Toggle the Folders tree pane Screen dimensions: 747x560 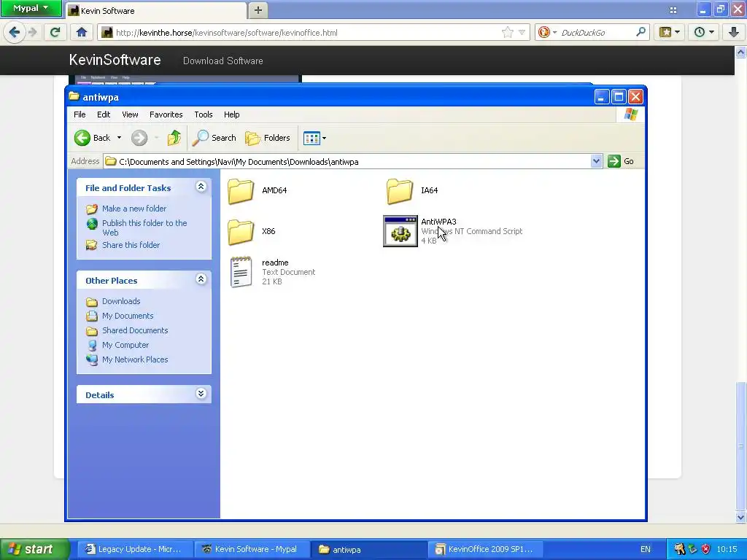click(x=268, y=138)
